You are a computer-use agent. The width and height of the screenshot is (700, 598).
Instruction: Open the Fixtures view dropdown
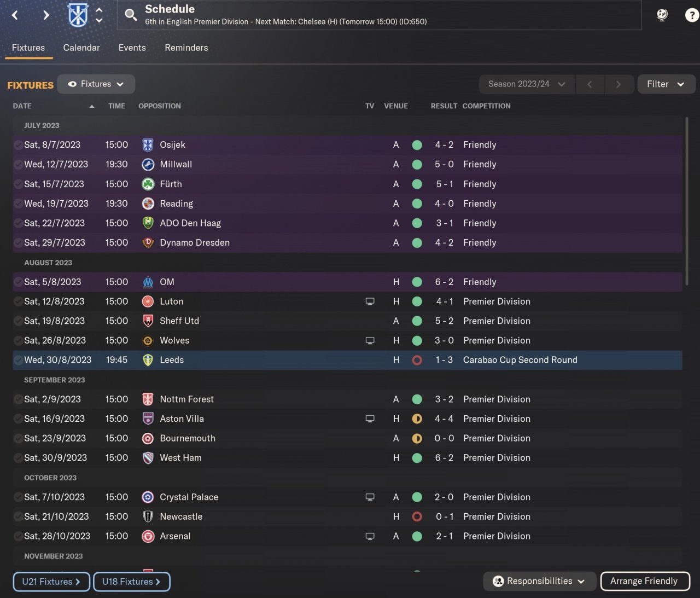(96, 84)
